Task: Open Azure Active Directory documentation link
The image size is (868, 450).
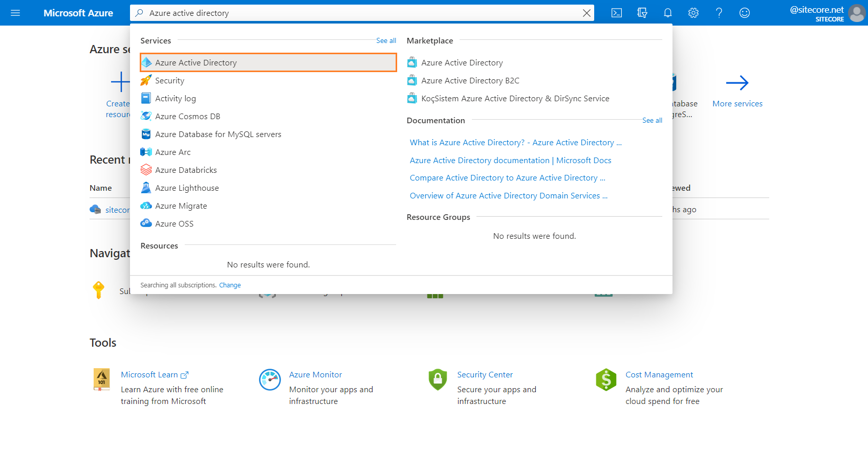Action: point(510,160)
